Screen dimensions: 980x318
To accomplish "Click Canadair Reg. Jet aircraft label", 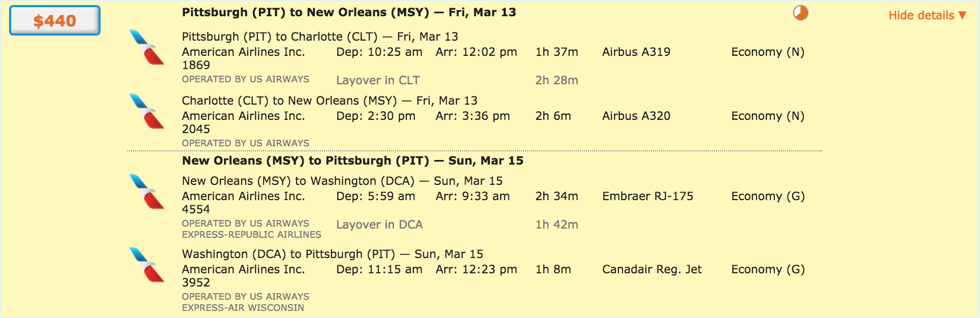I will [652, 269].
